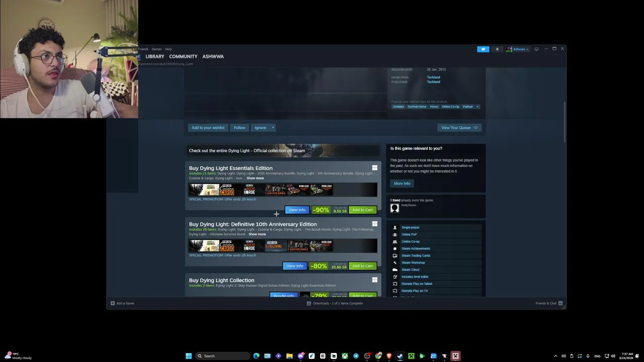
Task: Open the ASHWWA profile tab
Action: click(213, 56)
